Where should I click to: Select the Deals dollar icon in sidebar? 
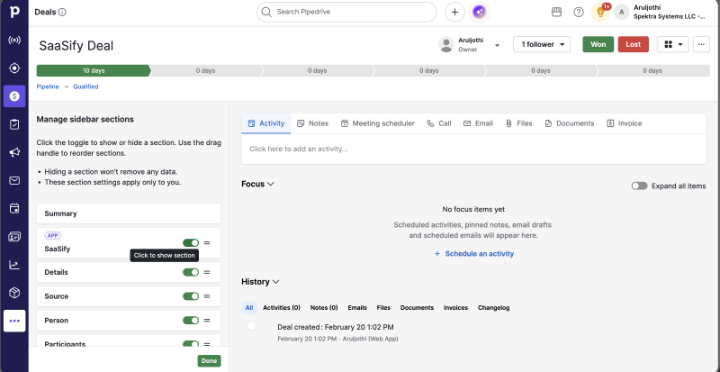click(14, 96)
